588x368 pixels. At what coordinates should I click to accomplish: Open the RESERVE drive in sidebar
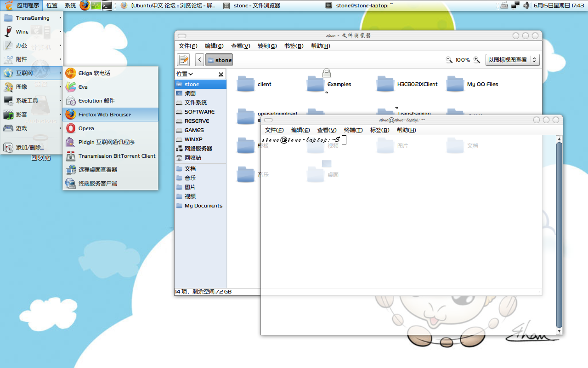click(x=201, y=121)
